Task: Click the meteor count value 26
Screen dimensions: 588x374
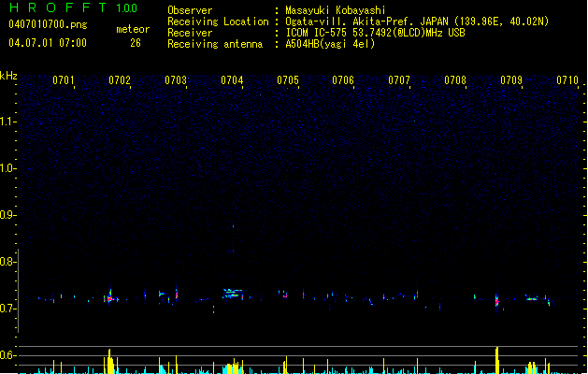Action: point(136,43)
